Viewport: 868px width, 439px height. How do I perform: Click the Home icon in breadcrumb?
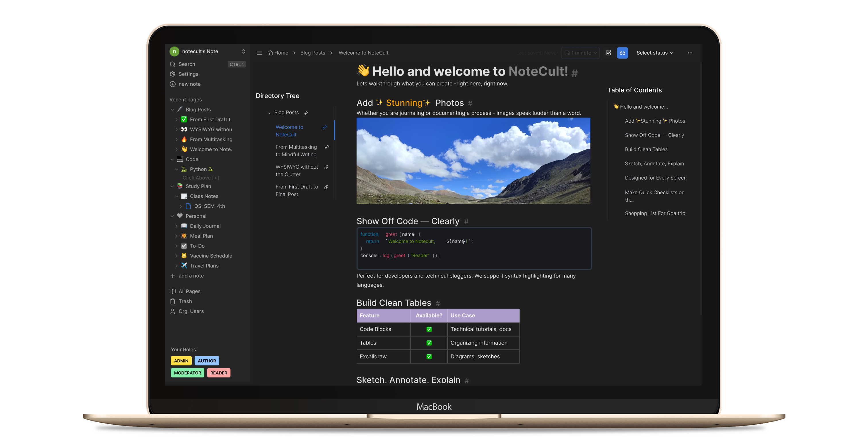point(270,53)
